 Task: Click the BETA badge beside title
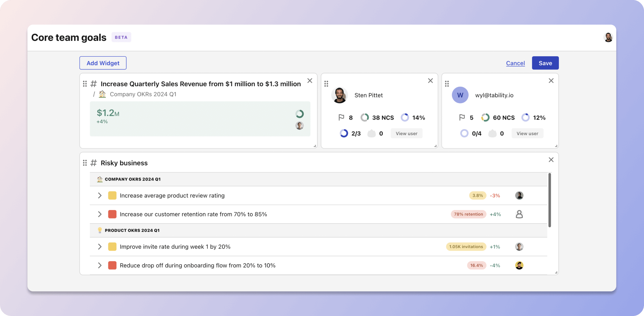click(x=121, y=37)
